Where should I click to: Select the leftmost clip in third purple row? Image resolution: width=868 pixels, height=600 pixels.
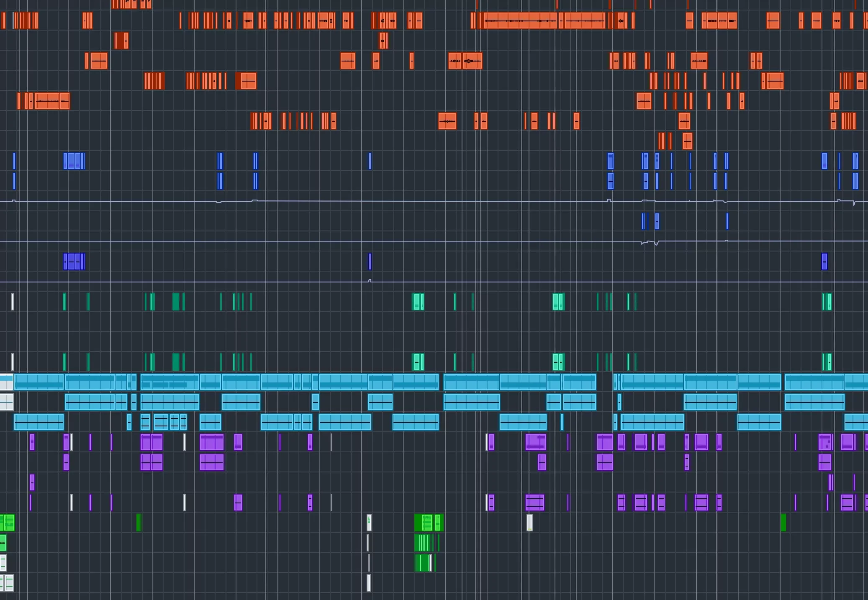pyautogui.click(x=32, y=482)
